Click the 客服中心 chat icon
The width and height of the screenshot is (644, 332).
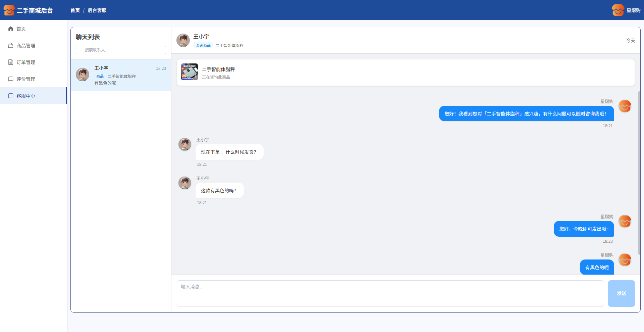tap(11, 96)
